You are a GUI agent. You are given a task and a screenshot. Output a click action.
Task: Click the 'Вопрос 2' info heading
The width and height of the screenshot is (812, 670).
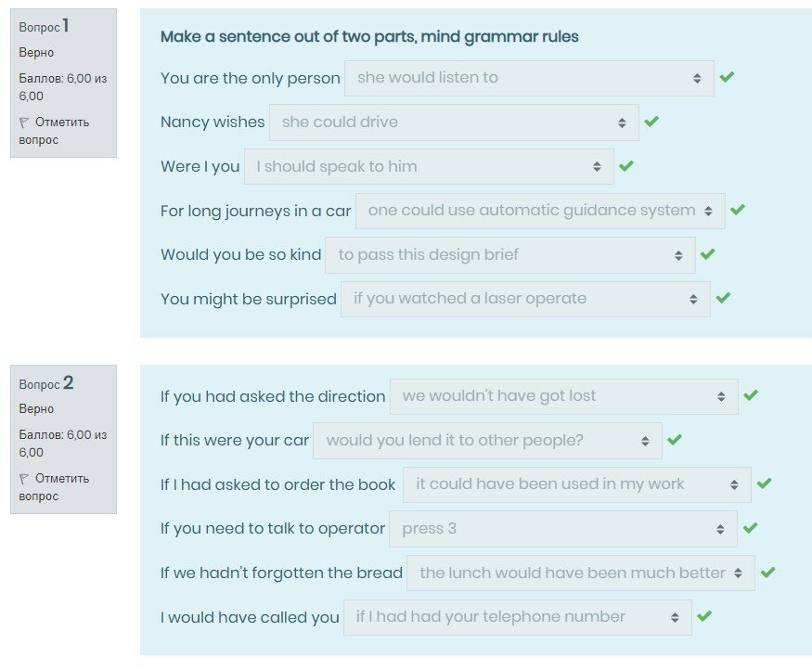pyautogui.click(x=46, y=383)
